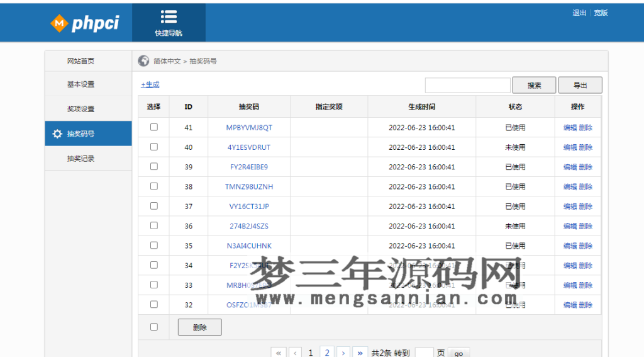The image size is (644, 357).
Task: Open 抽奖记录 in sidebar
Action: point(88,158)
